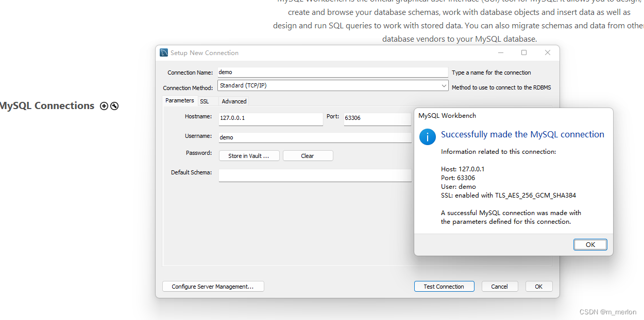Click the Hostname input field
Viewport: 644px width, 320px height.
270,119
